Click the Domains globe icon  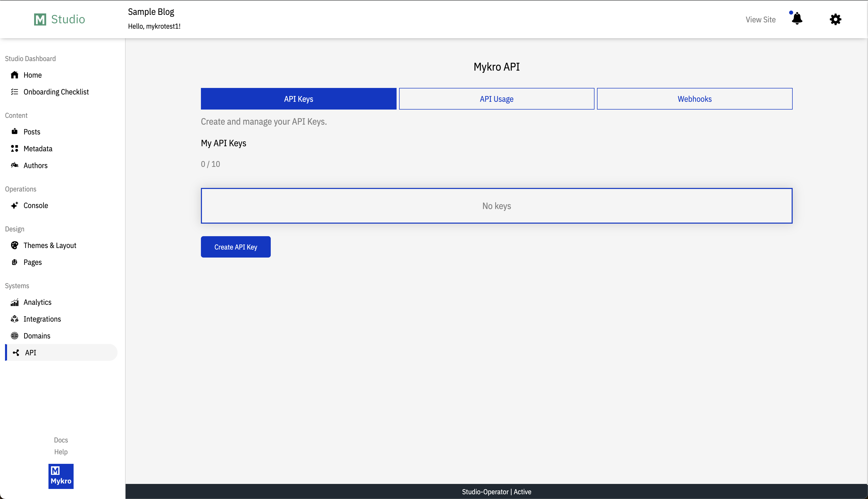[14, 336]
